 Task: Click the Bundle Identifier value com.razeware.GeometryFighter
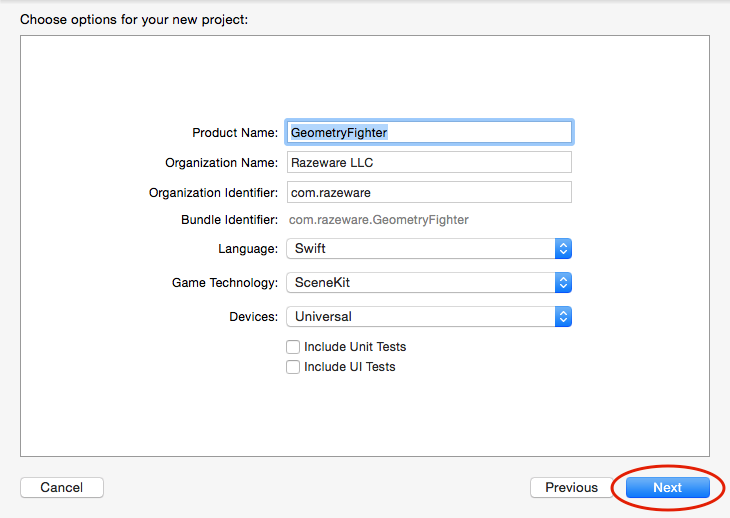[379, 220]
